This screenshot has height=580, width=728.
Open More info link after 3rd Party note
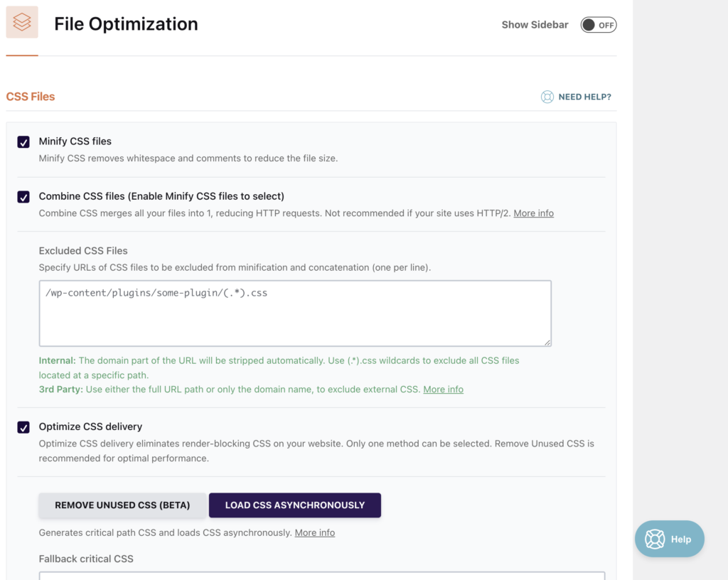[443, 389]
